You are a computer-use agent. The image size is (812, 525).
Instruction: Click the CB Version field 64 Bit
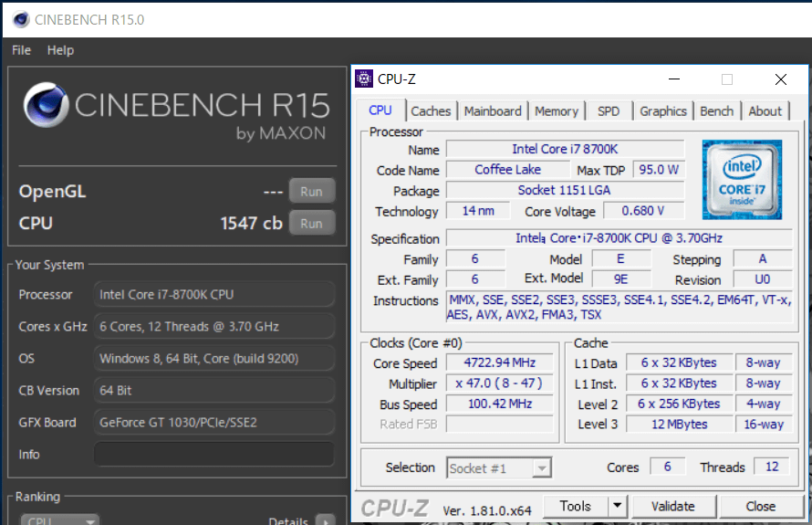click(213, 390)
